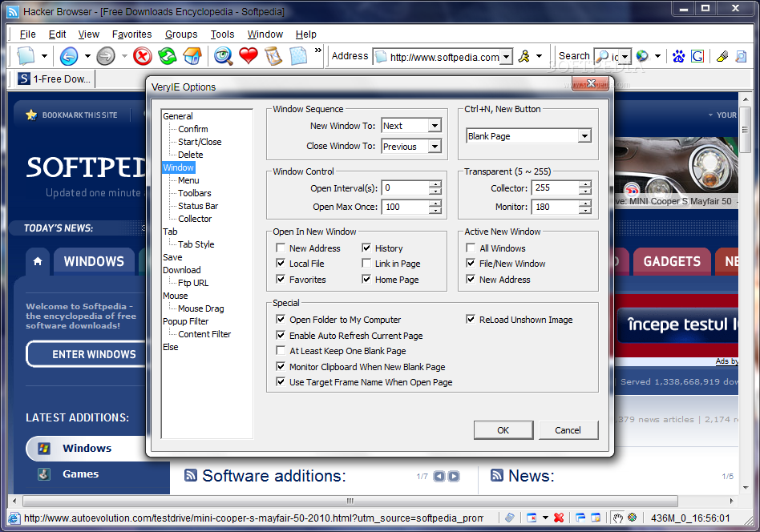Click the Google G search icon
760x532 pixels.
pyautogui.click(x=697, y=56)
